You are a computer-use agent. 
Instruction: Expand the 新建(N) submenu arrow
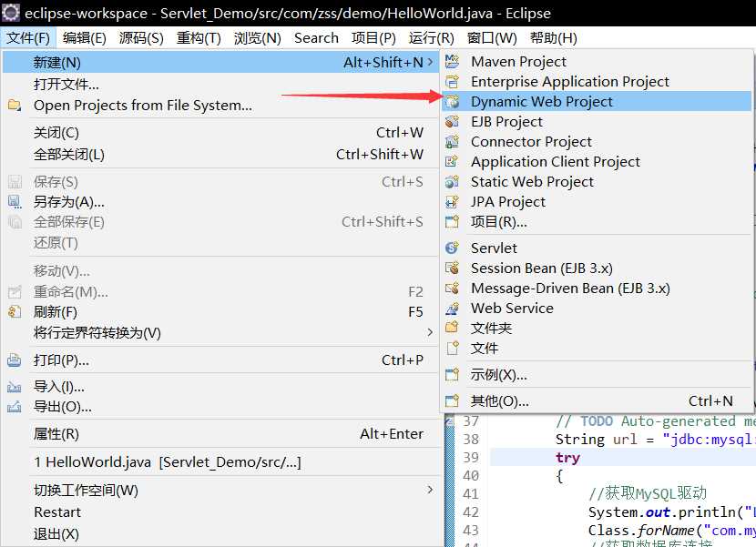click(430, 62)
